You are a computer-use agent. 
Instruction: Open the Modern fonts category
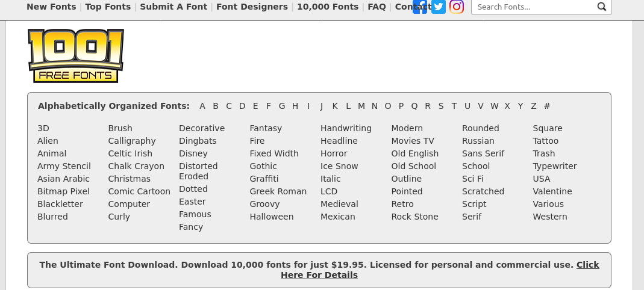pyautogui.click(x=407, y=128)
